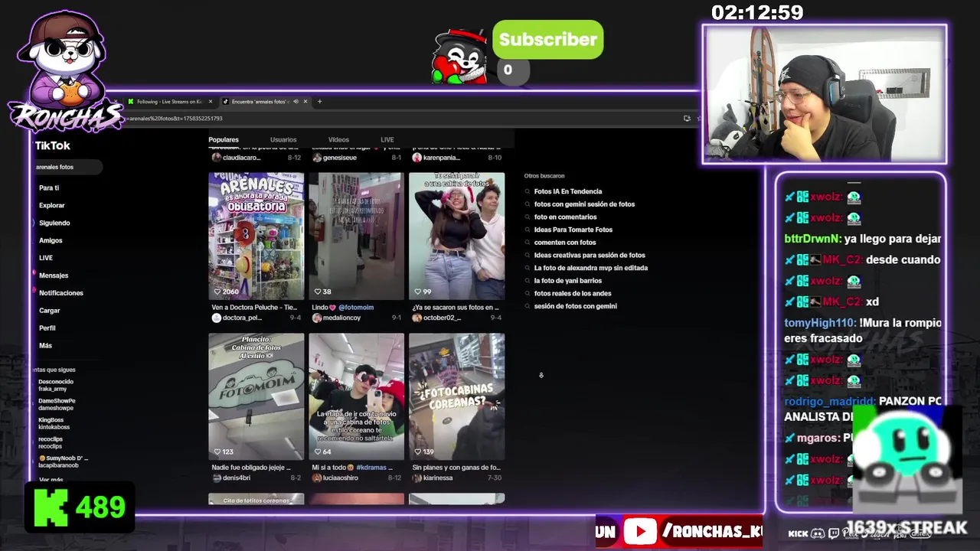Open Mensajes in sidebar
The image size is (980, 551).
pos(54,275)
